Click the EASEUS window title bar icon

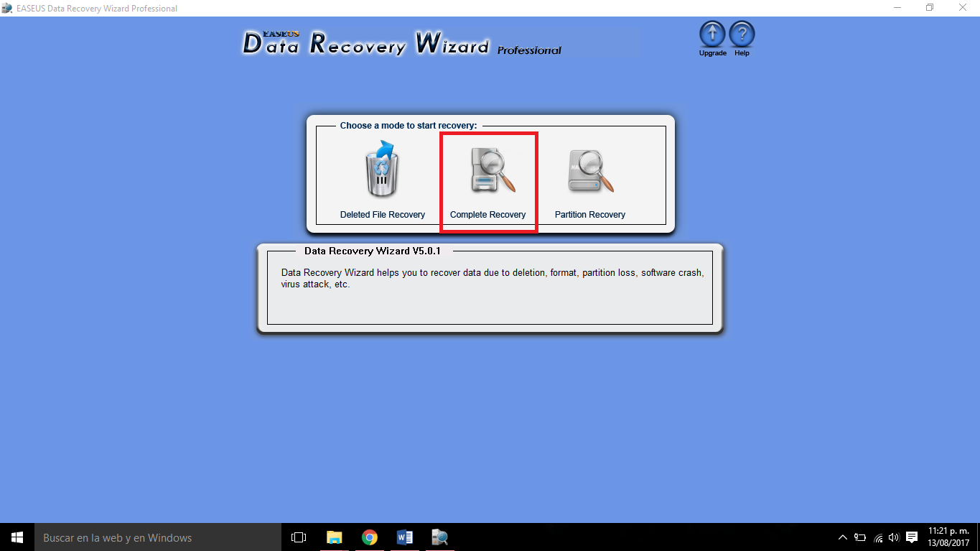click(x=7, y=8)
